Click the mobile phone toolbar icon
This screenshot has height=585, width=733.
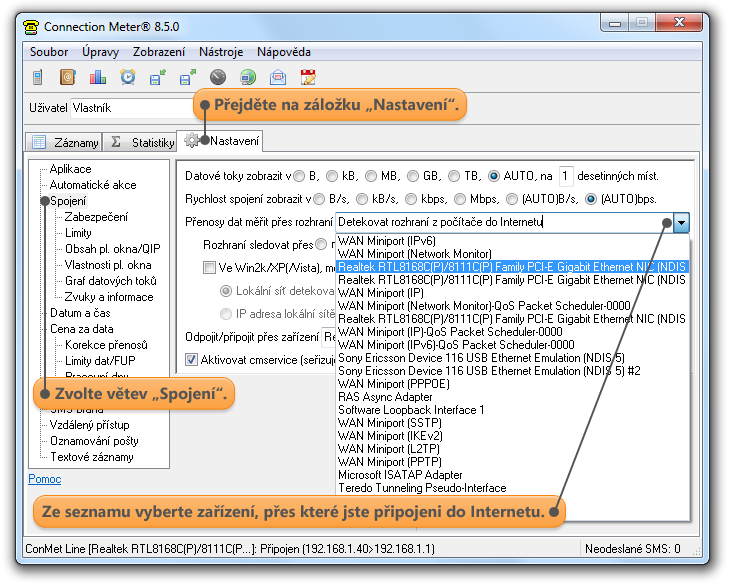coord(38,77)
